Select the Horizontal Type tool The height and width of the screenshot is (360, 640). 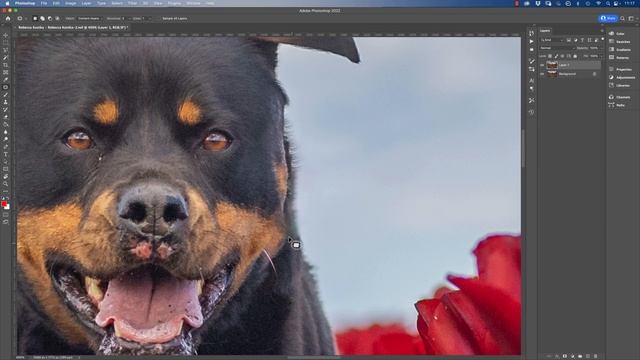5,154
